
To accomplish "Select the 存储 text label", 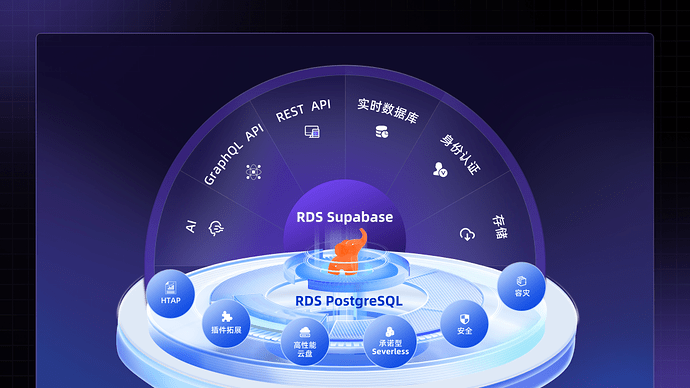I will 499,227.
